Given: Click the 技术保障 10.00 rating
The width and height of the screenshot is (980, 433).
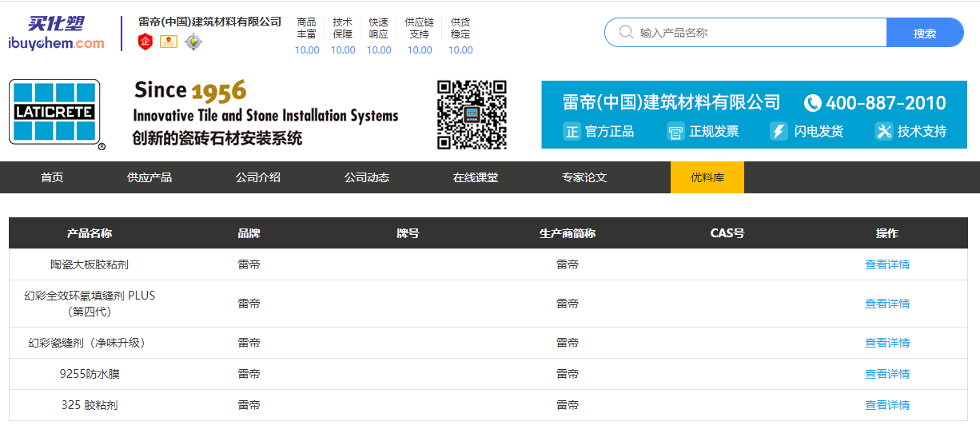Looking at the screenshot, I should [343, 36].
